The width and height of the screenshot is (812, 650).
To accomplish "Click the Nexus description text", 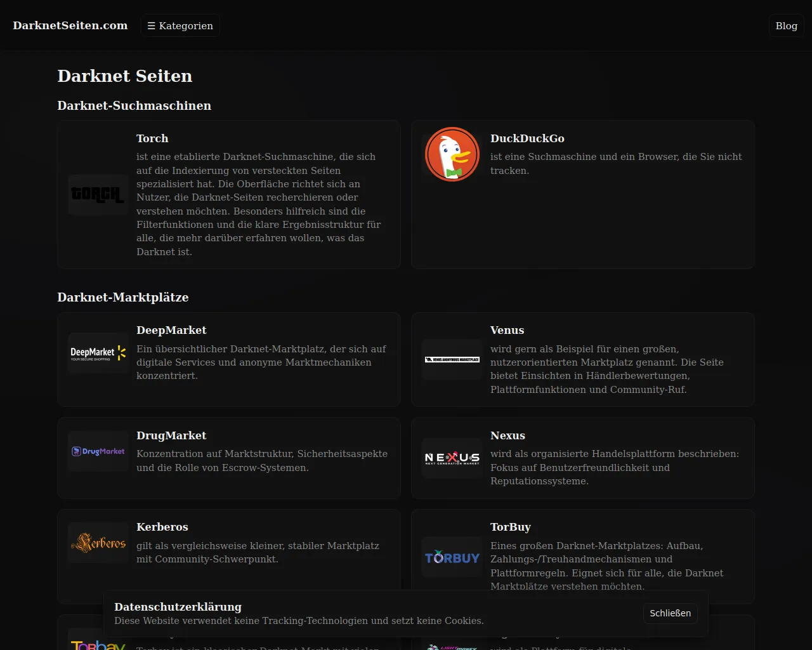I will pos(615,468).
